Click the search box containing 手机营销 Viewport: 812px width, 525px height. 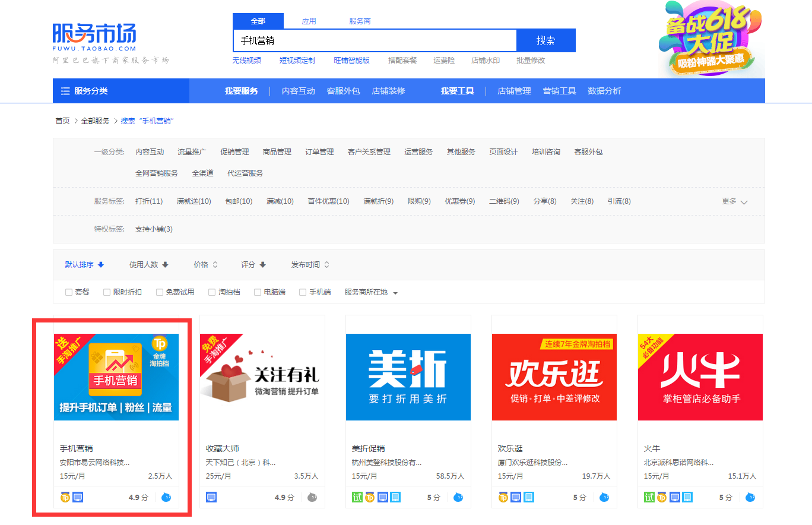tap(375, 40)
